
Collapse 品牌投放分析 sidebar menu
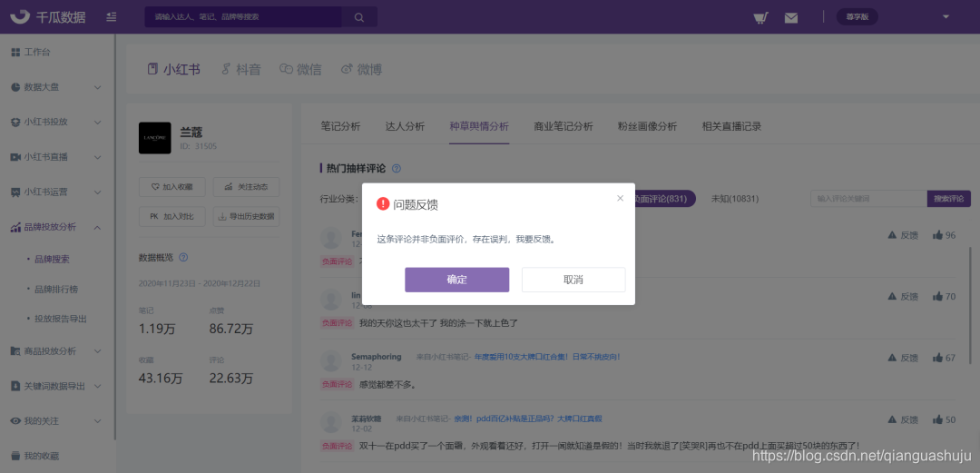(x=57, y=227)
